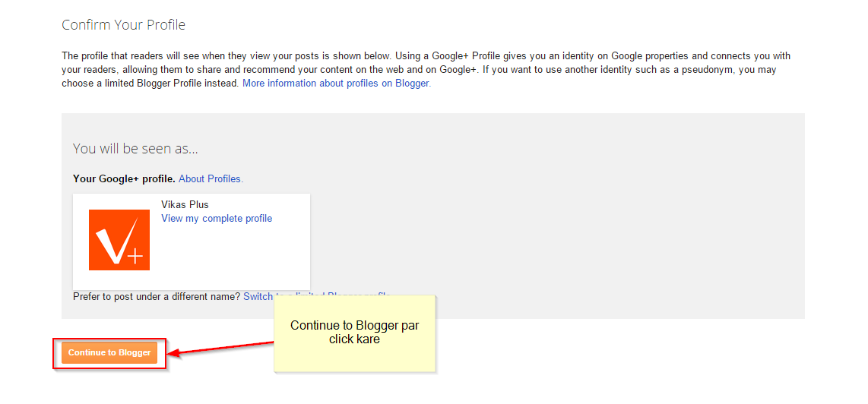Open View my complete profile link
The image size is (868, 404).
(x=217, y=218)
